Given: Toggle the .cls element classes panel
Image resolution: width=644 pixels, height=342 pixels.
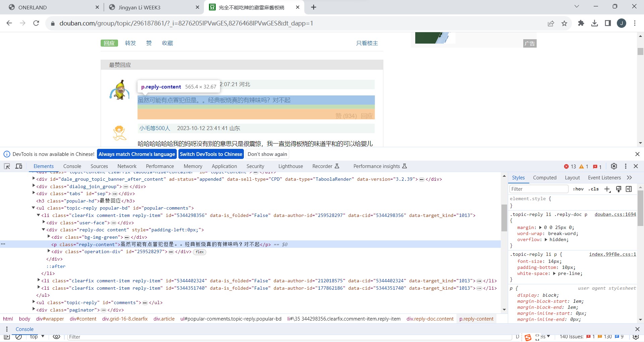Looking at the screenshot, I should tap(594, 189).
